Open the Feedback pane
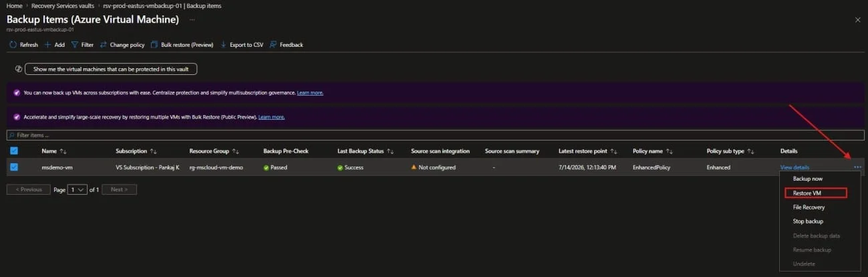 (x=287, y=45)
